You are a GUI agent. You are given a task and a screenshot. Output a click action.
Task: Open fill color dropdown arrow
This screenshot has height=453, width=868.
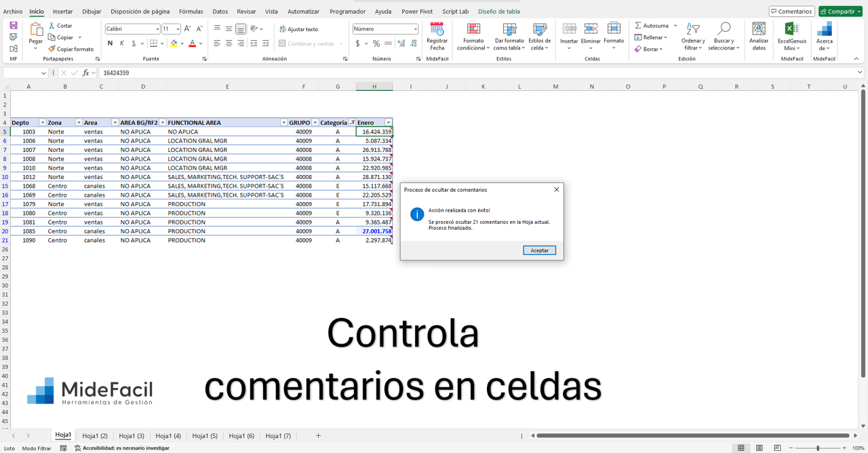pos(182,43)
